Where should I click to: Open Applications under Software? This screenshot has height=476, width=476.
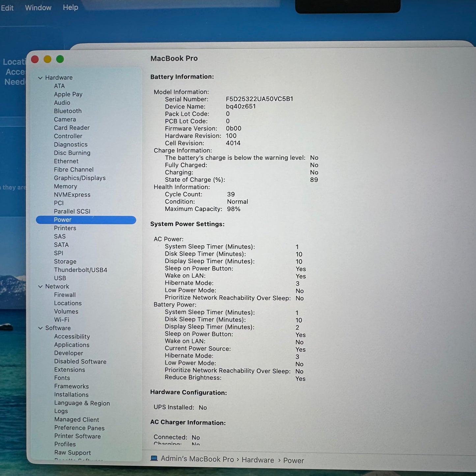click(x=72, y=345)
